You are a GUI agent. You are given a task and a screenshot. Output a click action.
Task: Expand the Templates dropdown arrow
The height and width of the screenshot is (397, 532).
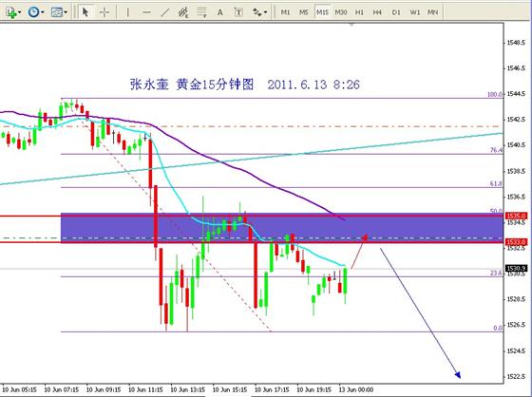coord(66,12)
